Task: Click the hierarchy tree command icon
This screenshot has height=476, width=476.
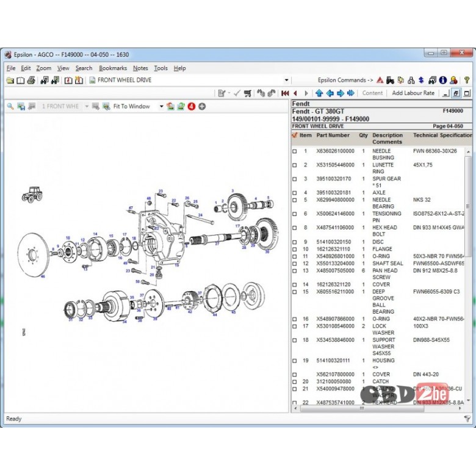Action: click(411, 80)
